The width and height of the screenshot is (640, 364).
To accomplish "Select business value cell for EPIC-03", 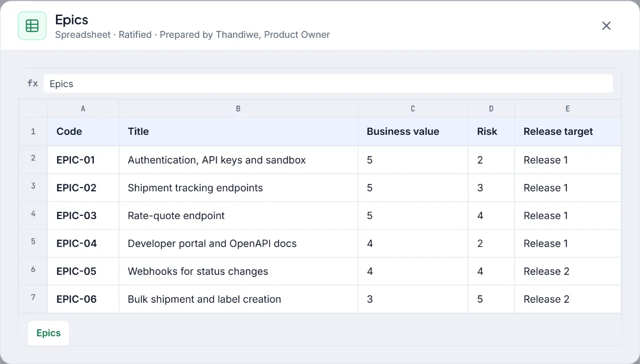I will pyautogui.click(x=413, y=215).
